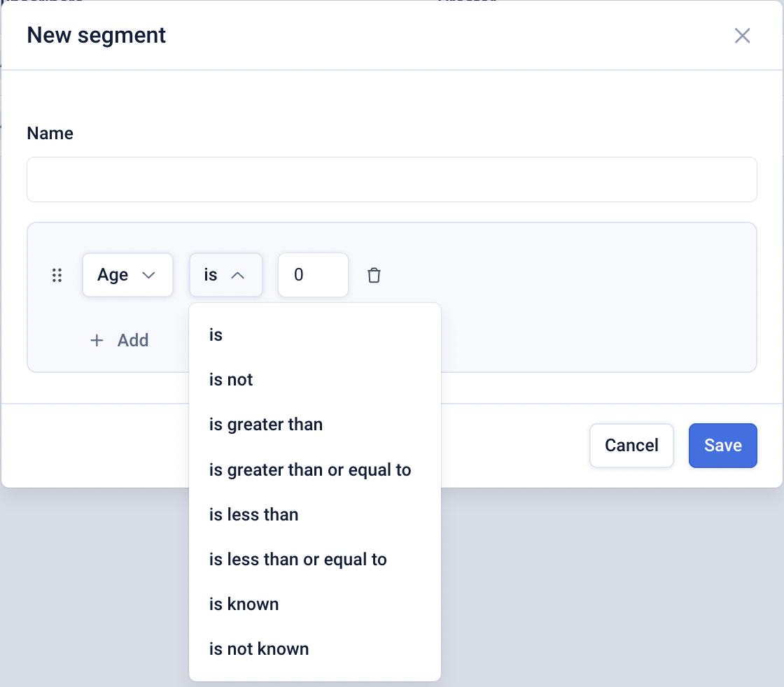This screenshot has height=687, width=784.
Task: Select 'is less than or equal to'
Action: coord(298,559)
